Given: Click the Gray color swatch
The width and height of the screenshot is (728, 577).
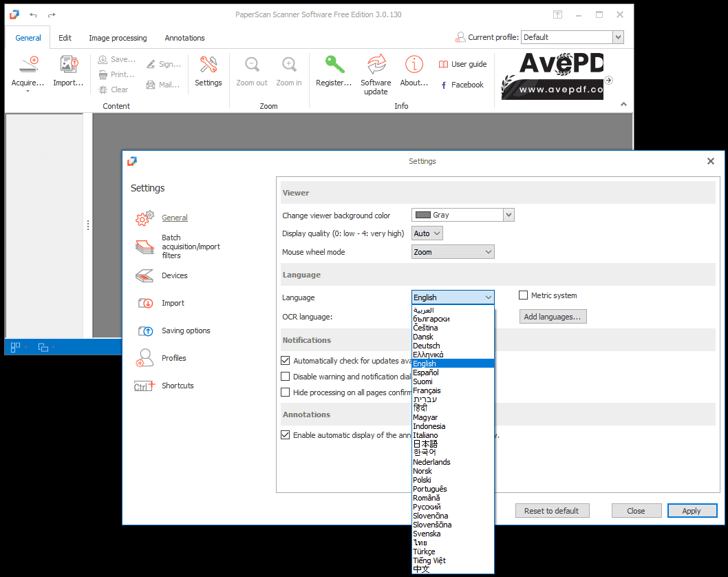Looking at the screenshot, I should click(423, 215).
